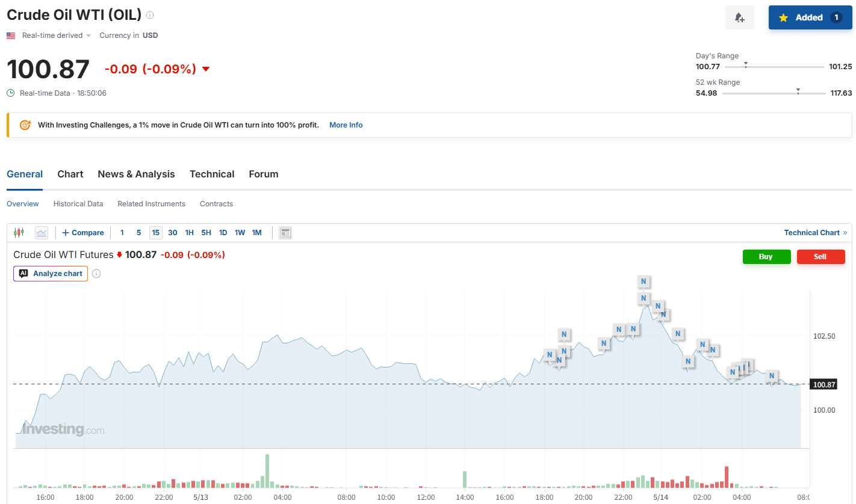Viewport: 856px width, 504px height.
Task: Click the tallest red volume bar
Action: coord(727,477)
